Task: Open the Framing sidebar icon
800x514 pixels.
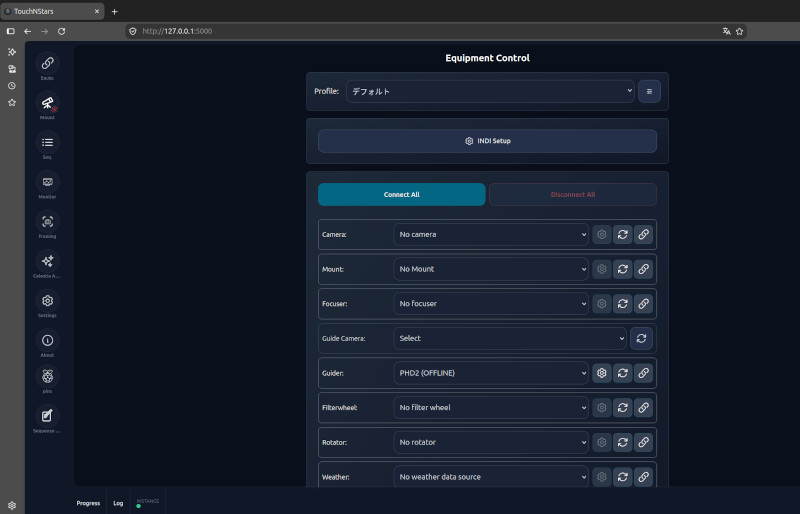Action: 47,222
